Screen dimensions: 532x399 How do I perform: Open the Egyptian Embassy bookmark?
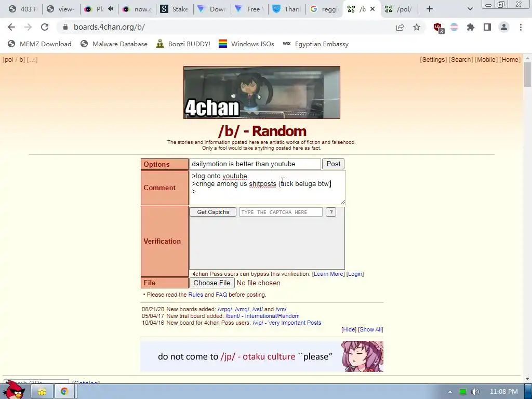coord(315,44)
